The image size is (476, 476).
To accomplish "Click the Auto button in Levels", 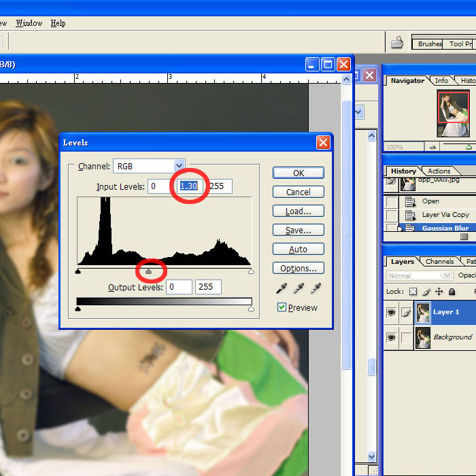I will click(x=298, y=249).
